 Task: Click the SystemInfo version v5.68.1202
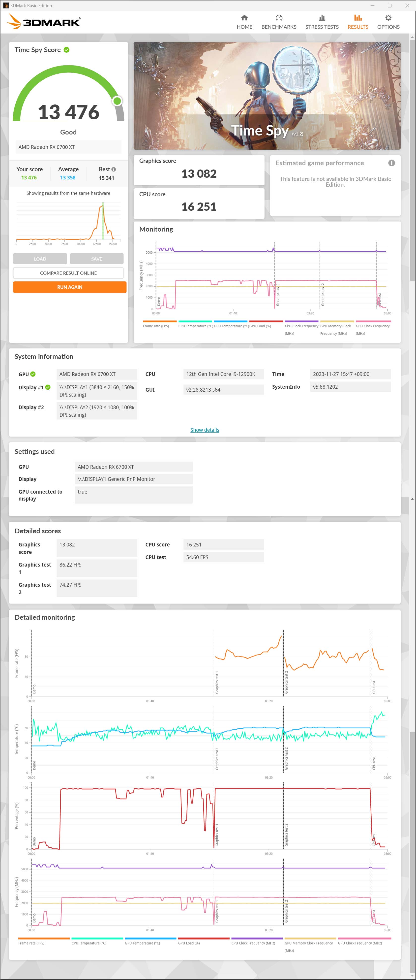pyautogui.click(x=350, y=387)
